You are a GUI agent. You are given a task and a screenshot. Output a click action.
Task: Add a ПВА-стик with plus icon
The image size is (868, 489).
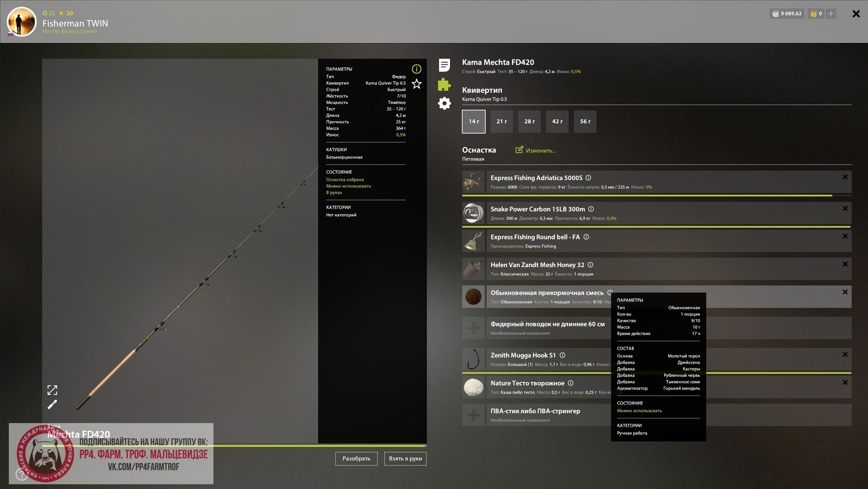(473, 415)
